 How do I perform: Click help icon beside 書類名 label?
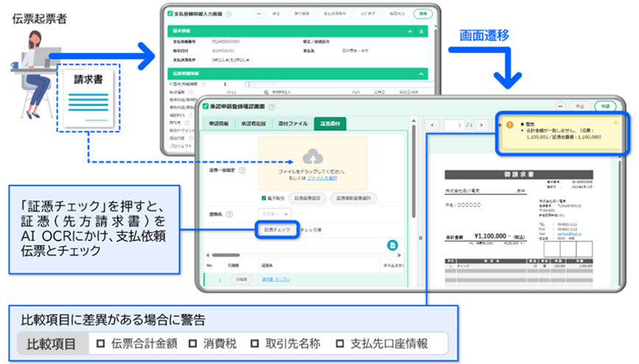tap(229, 214)
